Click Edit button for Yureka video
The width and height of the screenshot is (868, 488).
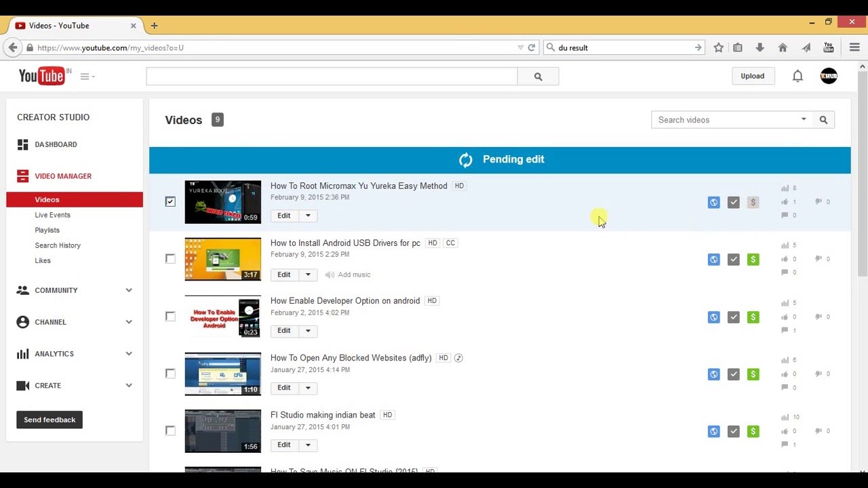pyautogui.click(x=284, y=216)
